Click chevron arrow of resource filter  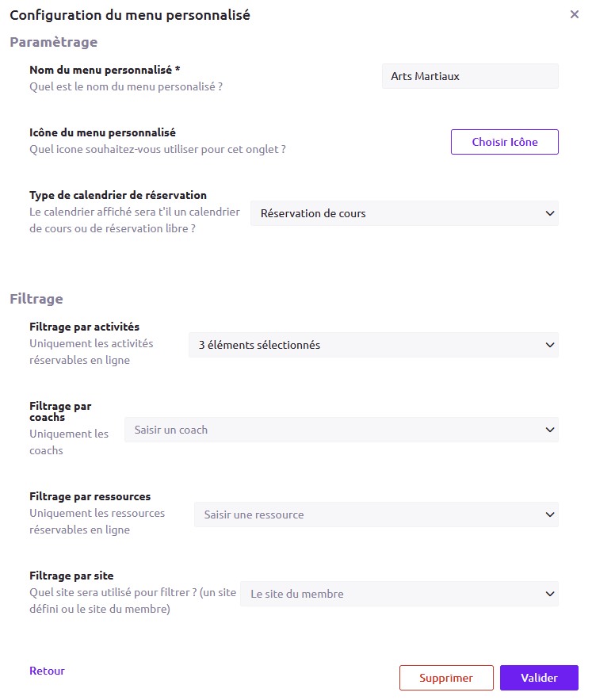(x=549, y=514)
